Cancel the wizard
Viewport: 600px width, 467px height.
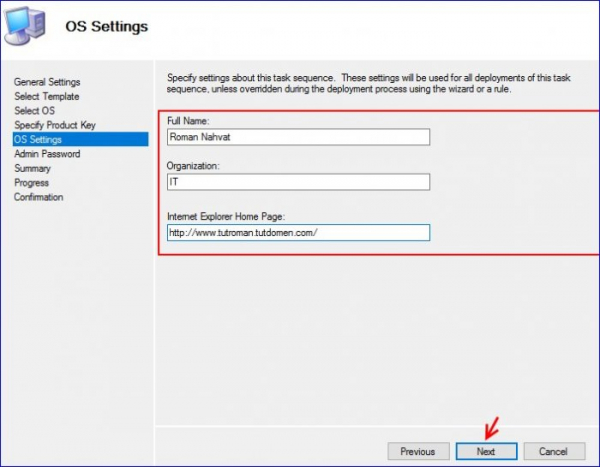click(x=554, y=452)
